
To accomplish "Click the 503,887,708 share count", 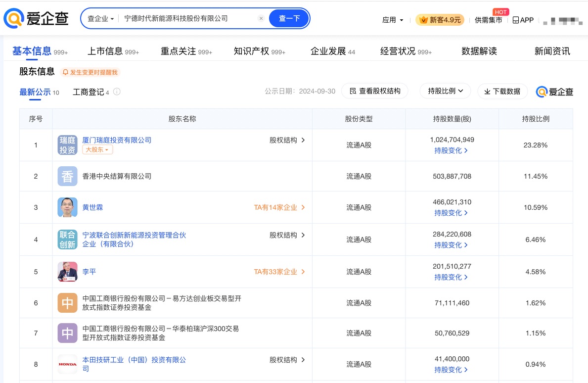I will 452,176.
